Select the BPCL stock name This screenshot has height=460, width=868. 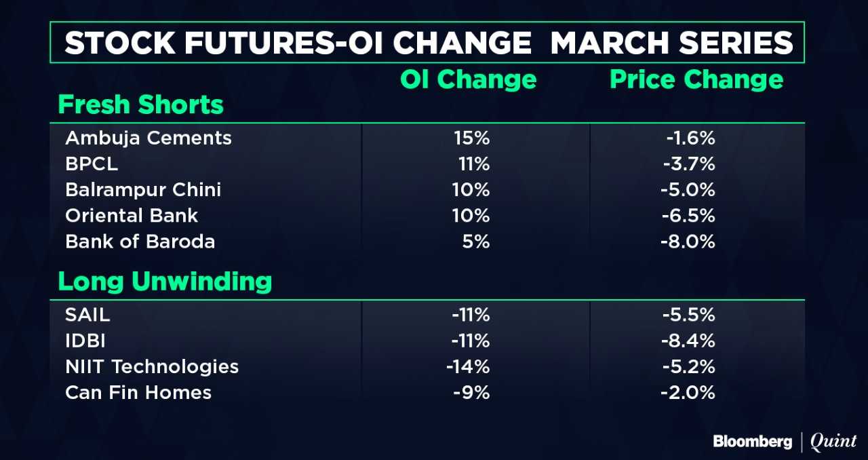tap(92, 164)
